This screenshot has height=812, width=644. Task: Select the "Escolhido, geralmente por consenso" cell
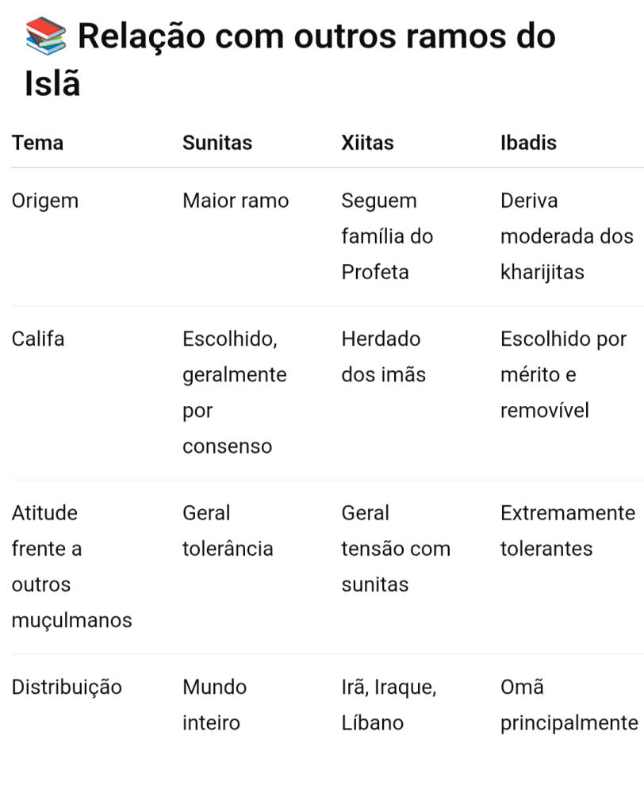(234, 393)
